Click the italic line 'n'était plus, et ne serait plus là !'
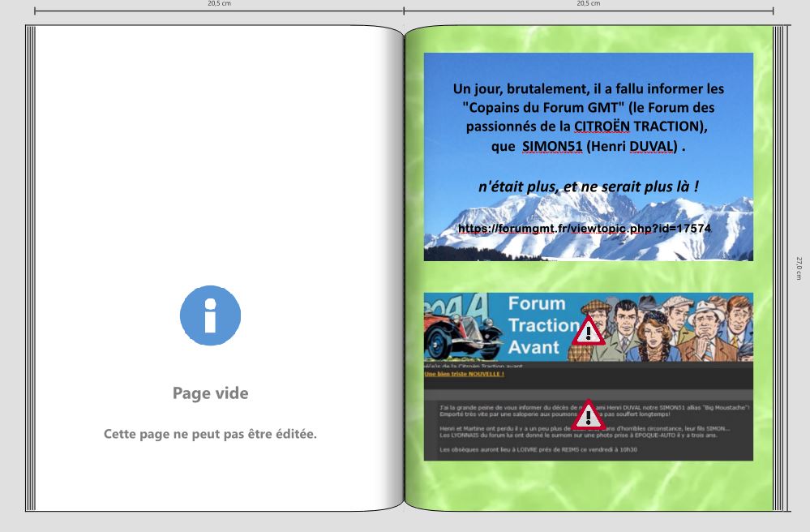The image size is (810, 532). (589, 187)
